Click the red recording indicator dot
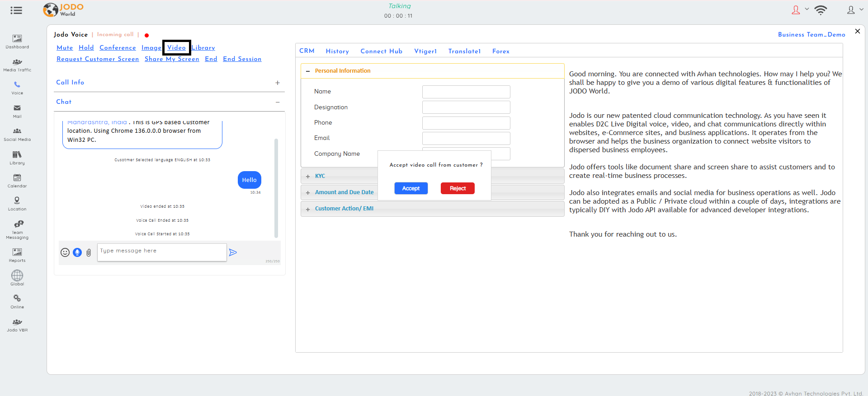Screen dimensions: 868x396 [146, 35]
